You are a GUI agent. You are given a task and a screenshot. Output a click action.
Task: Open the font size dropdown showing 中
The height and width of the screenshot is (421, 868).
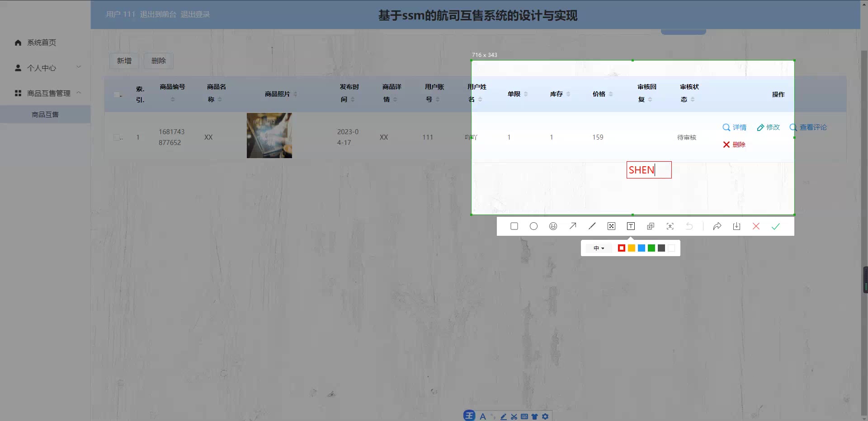(x=599, y=248)
